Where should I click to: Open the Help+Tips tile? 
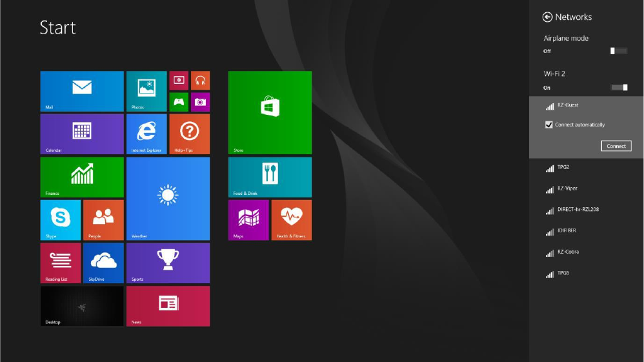[x=189, y=134]
